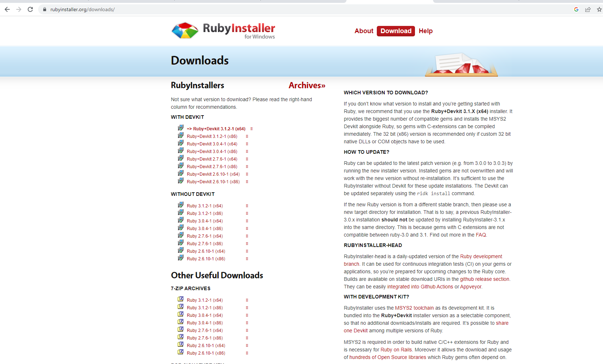Click the page reload icon
Image resolution: width=603 pixels, height=364 pixels.
click(x=30, y=9)
